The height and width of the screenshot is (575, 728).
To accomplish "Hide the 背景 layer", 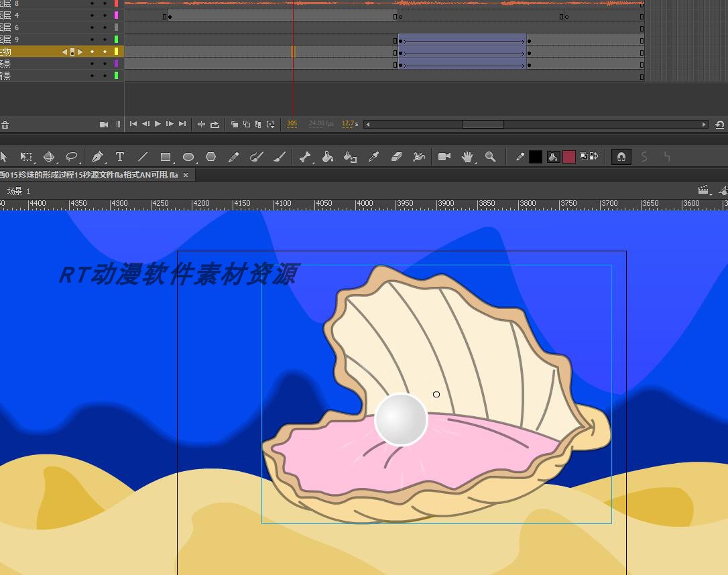I will coord(92,75).
